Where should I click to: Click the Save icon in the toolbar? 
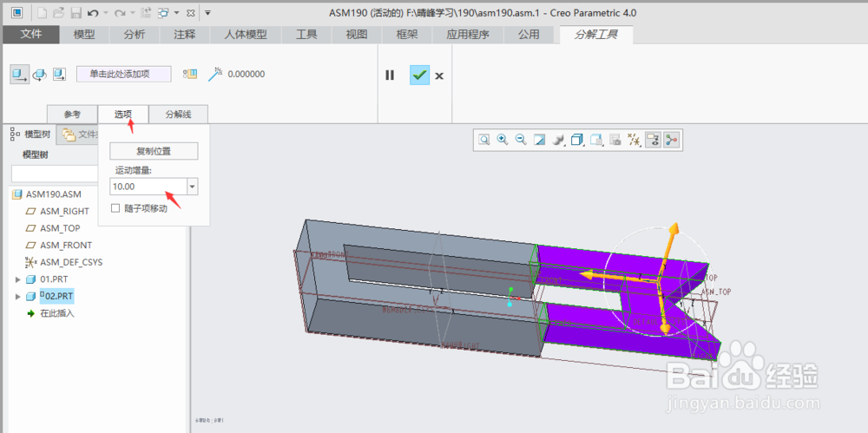tap(76, 12)
